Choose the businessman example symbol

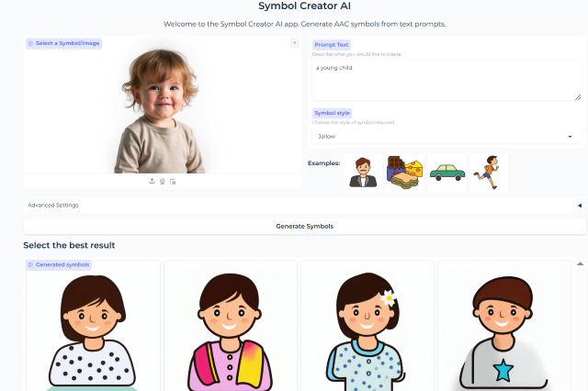[x=363, y=173]
